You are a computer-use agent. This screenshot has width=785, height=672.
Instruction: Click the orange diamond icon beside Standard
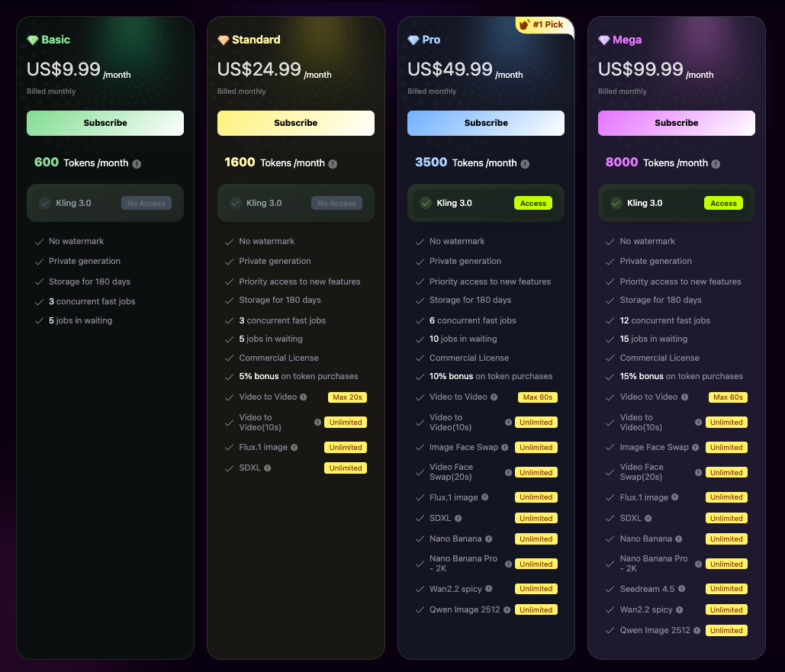(223, 40)
